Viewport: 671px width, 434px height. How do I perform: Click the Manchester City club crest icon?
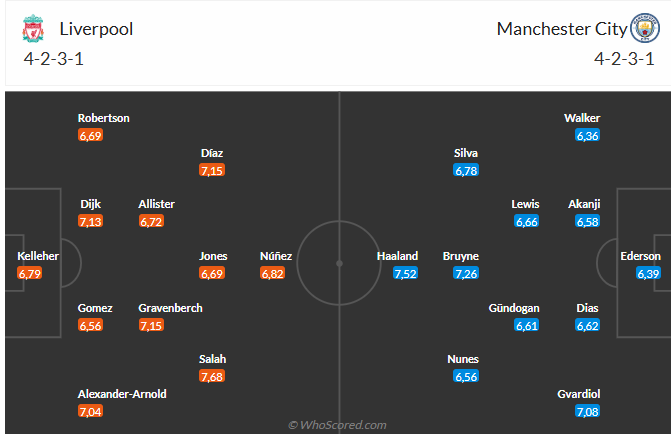pyautogui.click(x=645, y=28)
